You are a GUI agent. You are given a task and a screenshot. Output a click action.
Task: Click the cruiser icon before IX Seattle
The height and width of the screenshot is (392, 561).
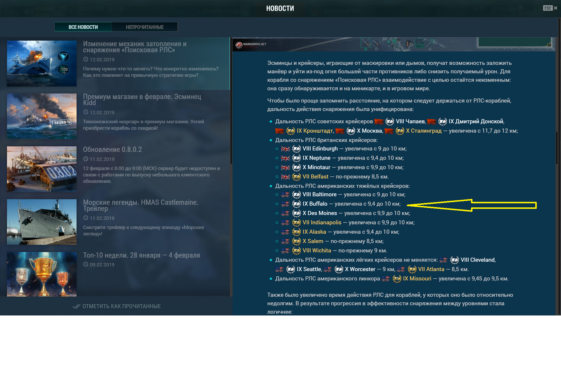coord(290,269)
